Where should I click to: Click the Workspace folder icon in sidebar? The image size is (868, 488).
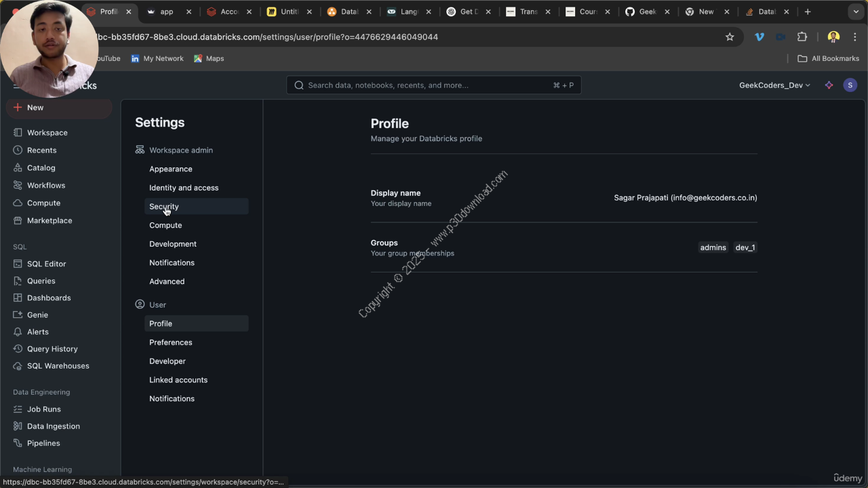coord(18,133)
